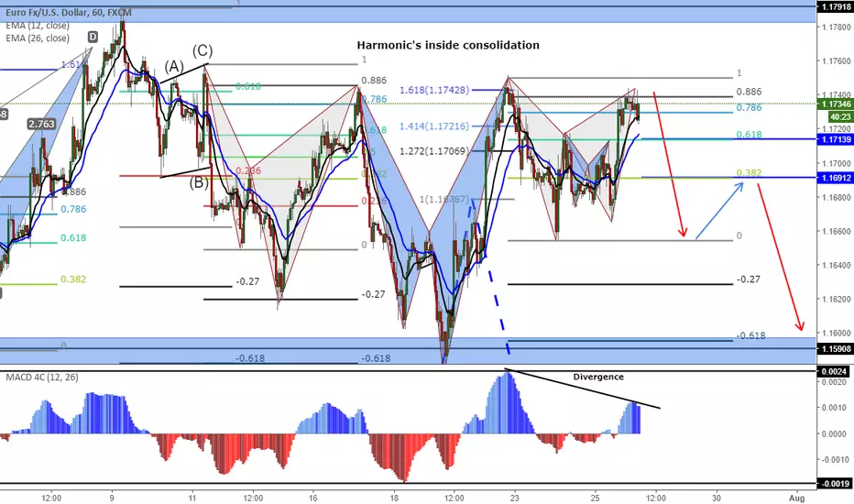The width and height of the screenshot is (854, 504).
Task: Select the 'Divergence' text label
Action: pos(598,377)
